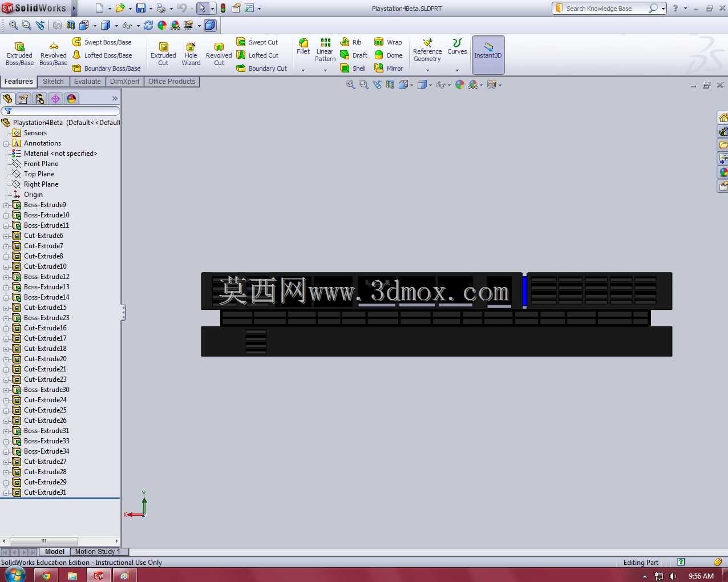Viewport: 728px width, 582px height.
Task: Click the Rebuild traffic light icon
Action: [x=223, y=8]
